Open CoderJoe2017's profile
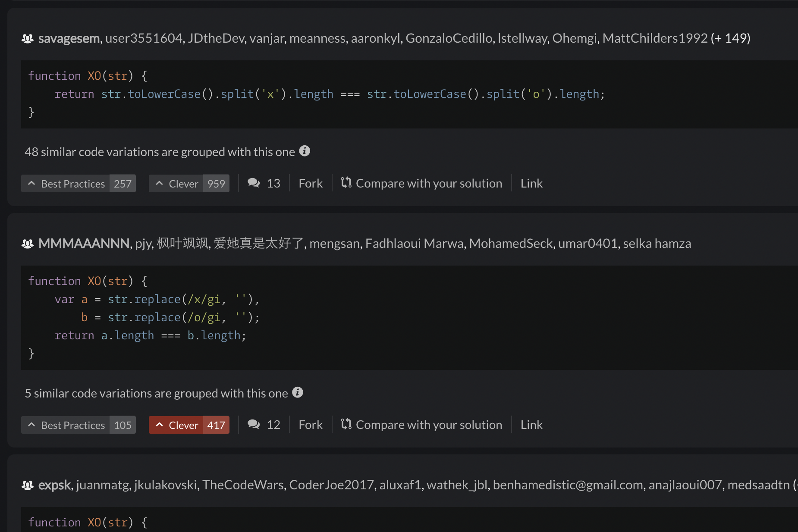This screenshot has width=798, height=532. click(x=331, y=485)
